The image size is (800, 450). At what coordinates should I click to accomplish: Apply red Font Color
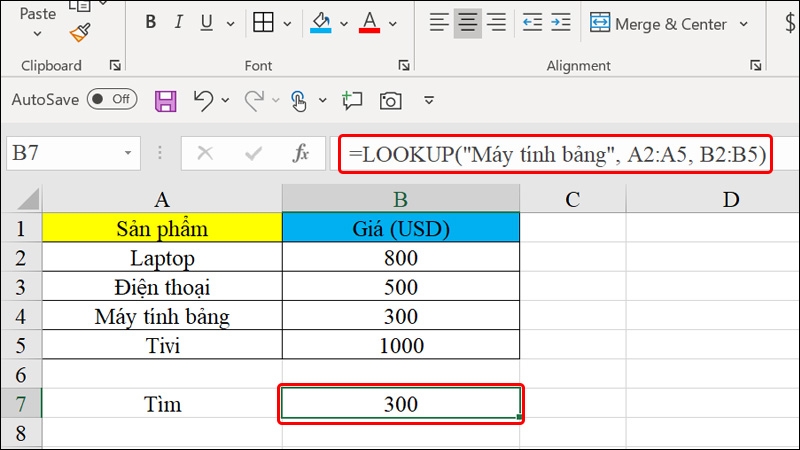pos(369,22)
